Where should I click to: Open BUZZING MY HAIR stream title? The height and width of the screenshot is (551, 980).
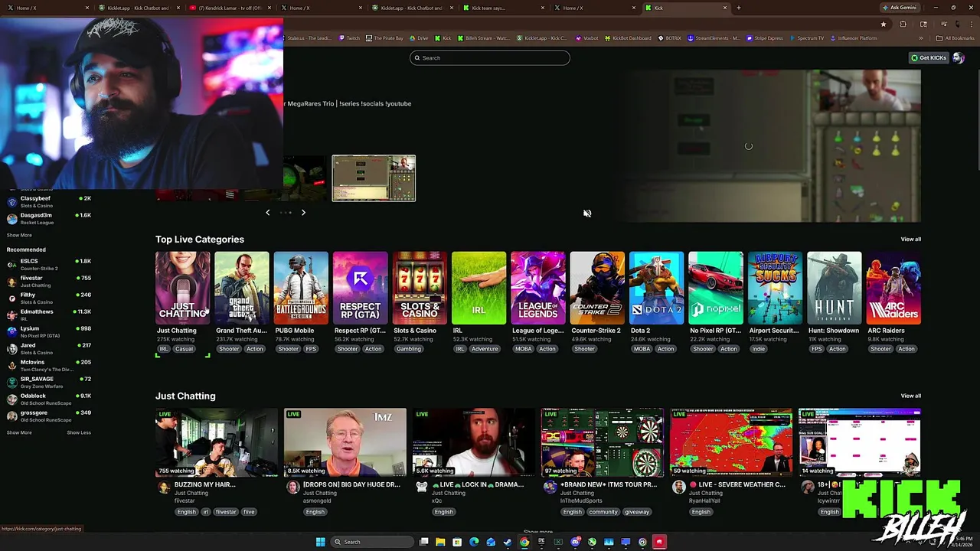(204, 484)
